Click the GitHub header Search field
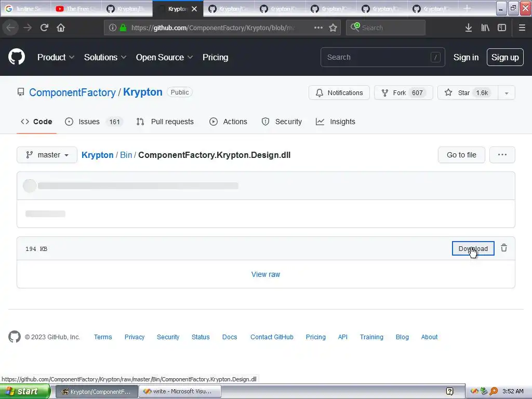The height and width of the screenshot is (399, 532). (x=383, y=57)
